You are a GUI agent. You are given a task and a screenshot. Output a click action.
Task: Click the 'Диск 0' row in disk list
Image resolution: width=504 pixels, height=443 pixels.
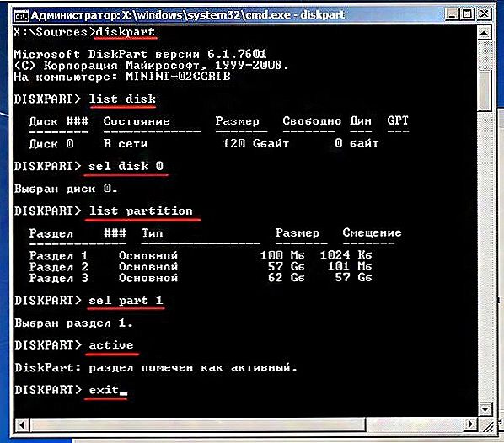pyautogui.click(x=204, y=143)
